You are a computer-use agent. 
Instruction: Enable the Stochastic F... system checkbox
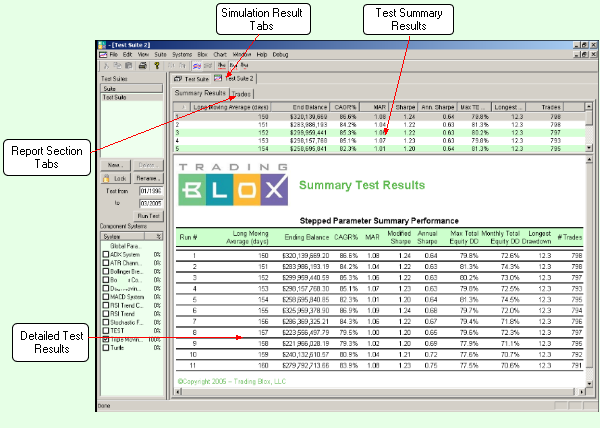pos(106,322)
